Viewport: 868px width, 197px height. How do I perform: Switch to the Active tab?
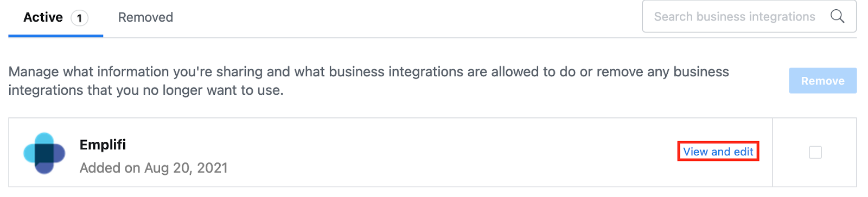[x=55, y=18]
